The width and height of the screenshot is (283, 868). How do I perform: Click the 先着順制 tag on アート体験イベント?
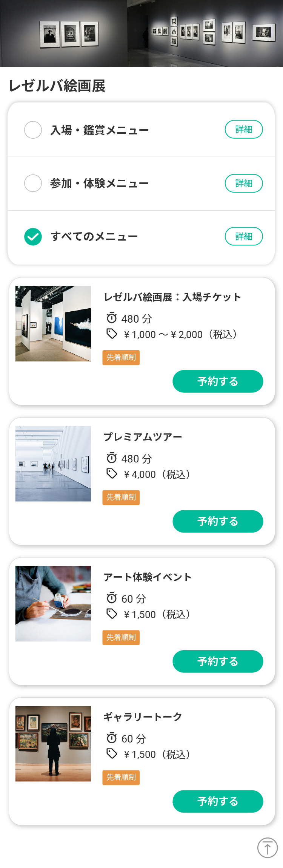tap(121, 637)
